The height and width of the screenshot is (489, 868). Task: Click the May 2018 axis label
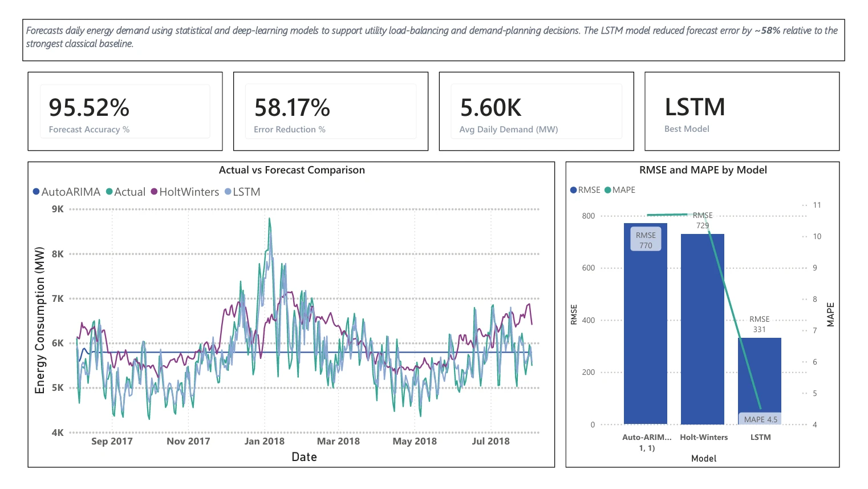415,441
